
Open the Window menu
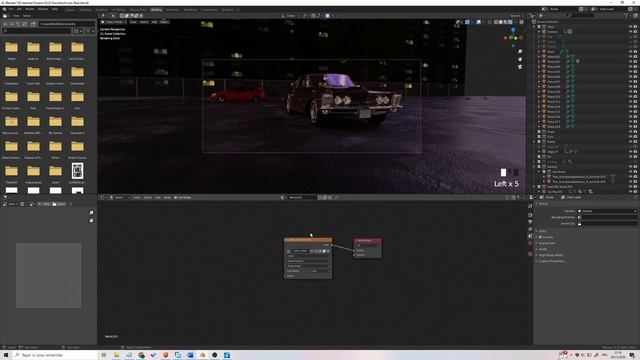tap(43, 9)
